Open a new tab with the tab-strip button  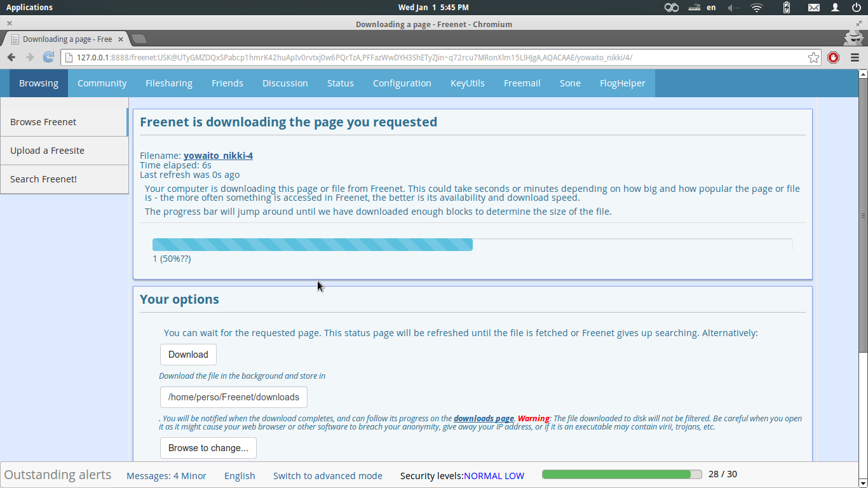pyautogui.click(x=139, y=39)
